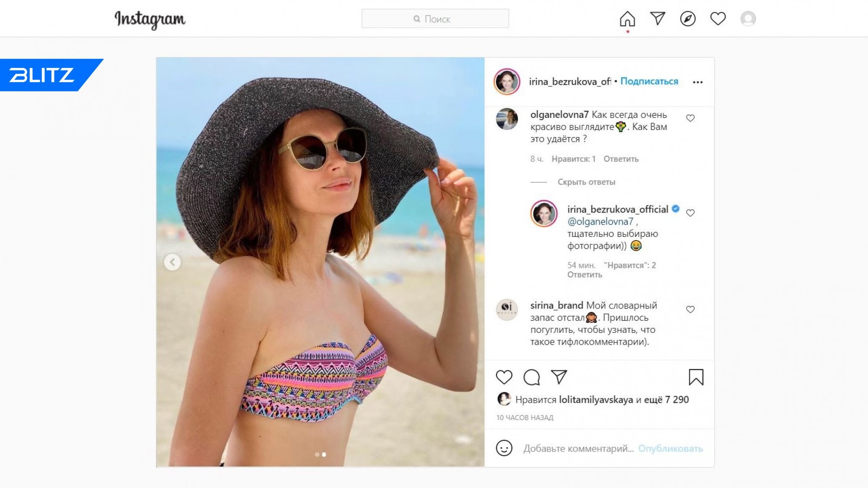The width and height of the screenshot is (868, 488).
Task: Like olganelovna7's comment
Action: [x=690, y=118]
